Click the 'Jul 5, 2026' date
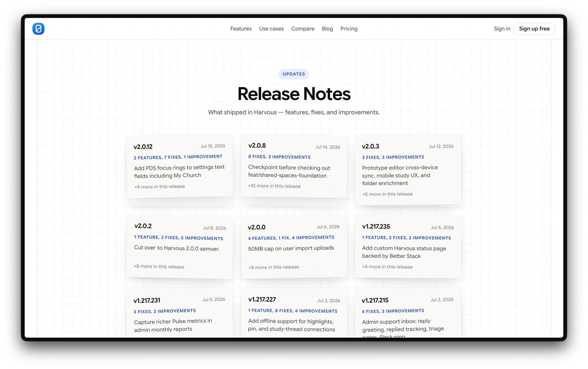This screenshot has height=369, width=588. coord(213,300)
